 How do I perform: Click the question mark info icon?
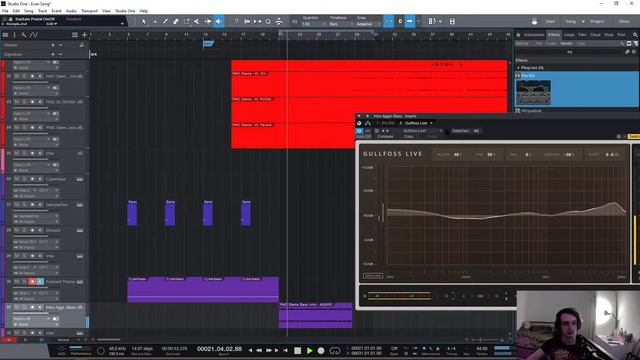click(236, 21)
